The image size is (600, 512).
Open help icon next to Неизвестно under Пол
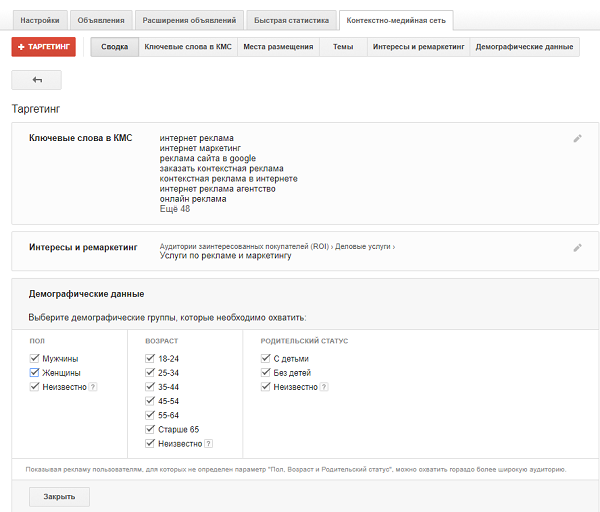point(93,387)
